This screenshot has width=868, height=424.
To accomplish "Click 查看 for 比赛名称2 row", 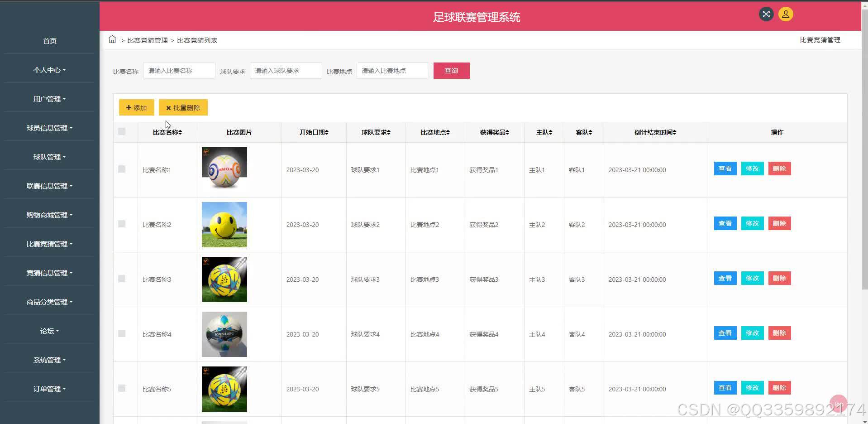I will coord(725,223).
